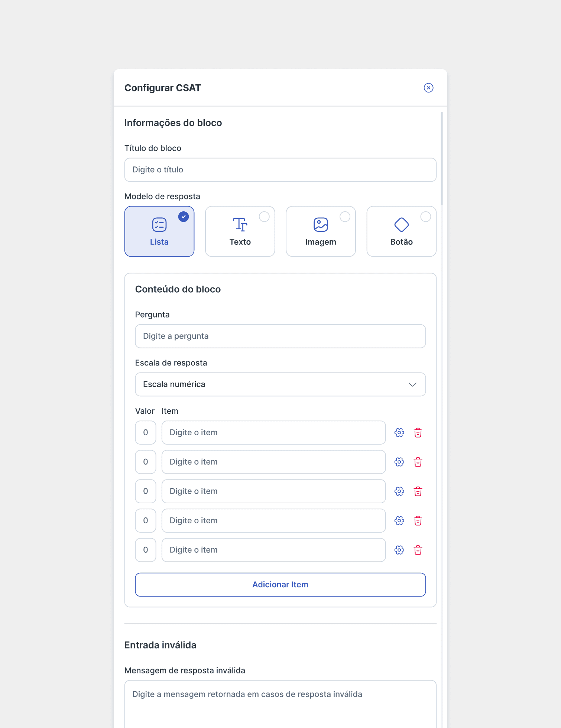Focus the first Digite o item field
Viewport: 561px width, 728px height.
[x=273, y=433]
